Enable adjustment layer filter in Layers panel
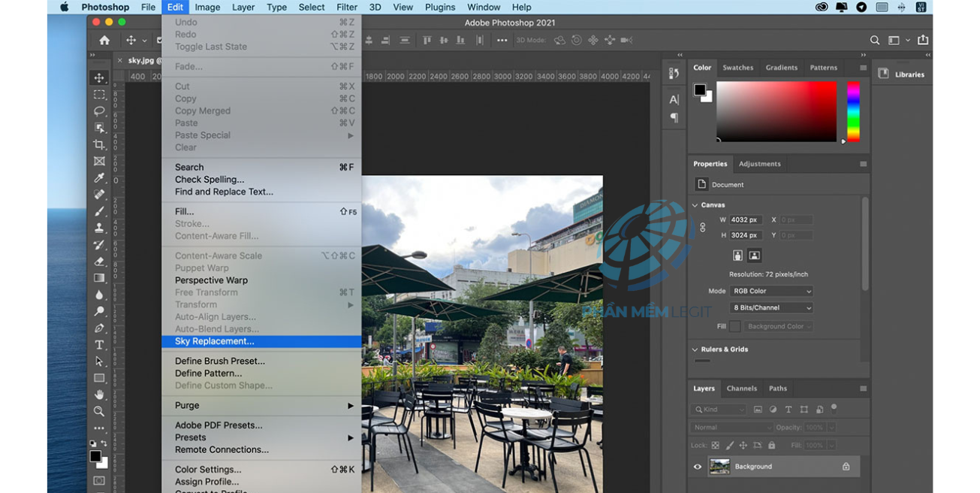This screenshot has width=980, height=493. (x=773, y=410)
